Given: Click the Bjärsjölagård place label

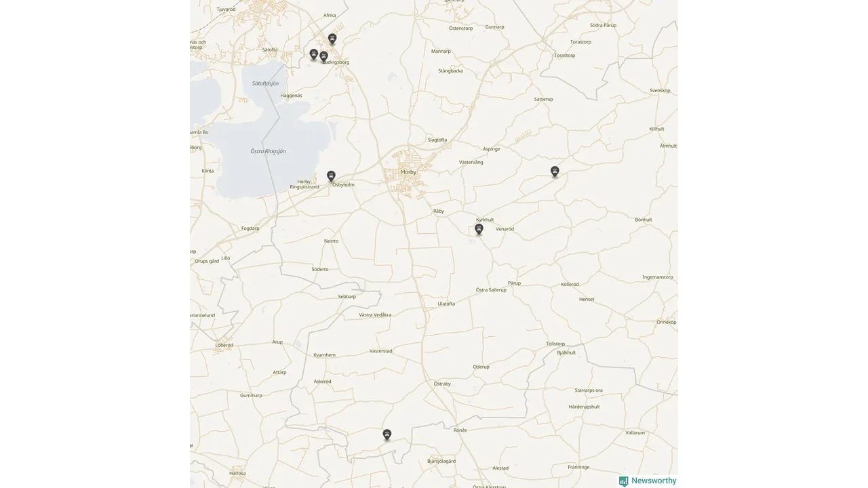Looking at the screenshot, I should pyautogui.click(x=441, y=461).
